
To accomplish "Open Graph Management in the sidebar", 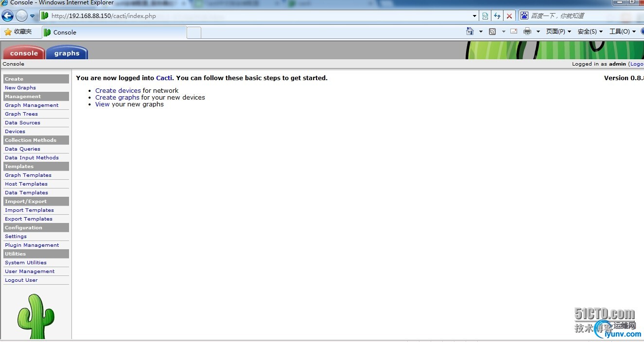I will [x=32, y=105].
